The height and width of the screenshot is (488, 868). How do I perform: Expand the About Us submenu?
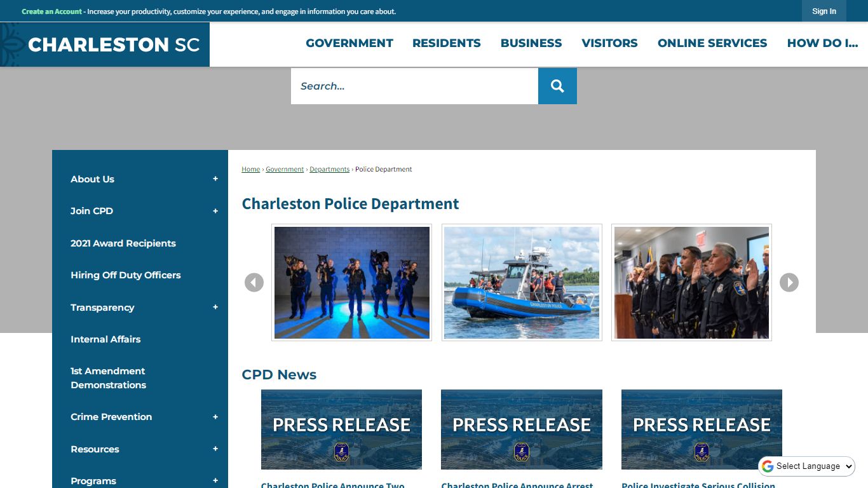(215, 179)
